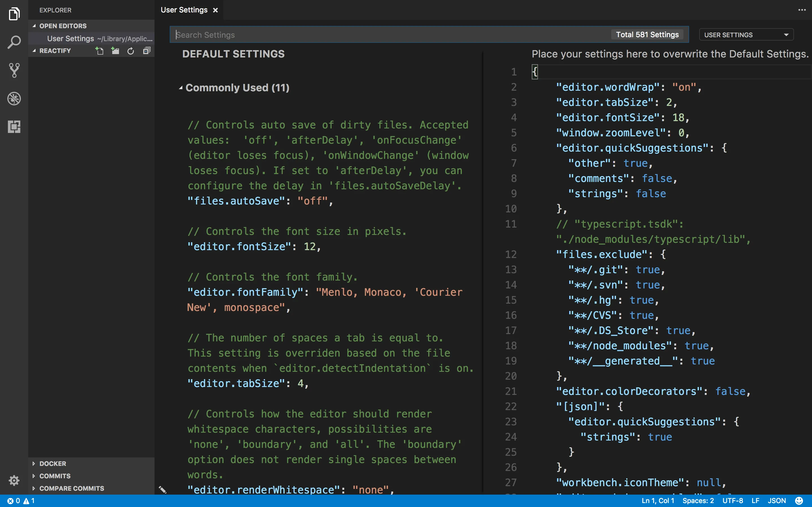Expand the DOCKER section

pyautogui.click(x=53, y=463)
